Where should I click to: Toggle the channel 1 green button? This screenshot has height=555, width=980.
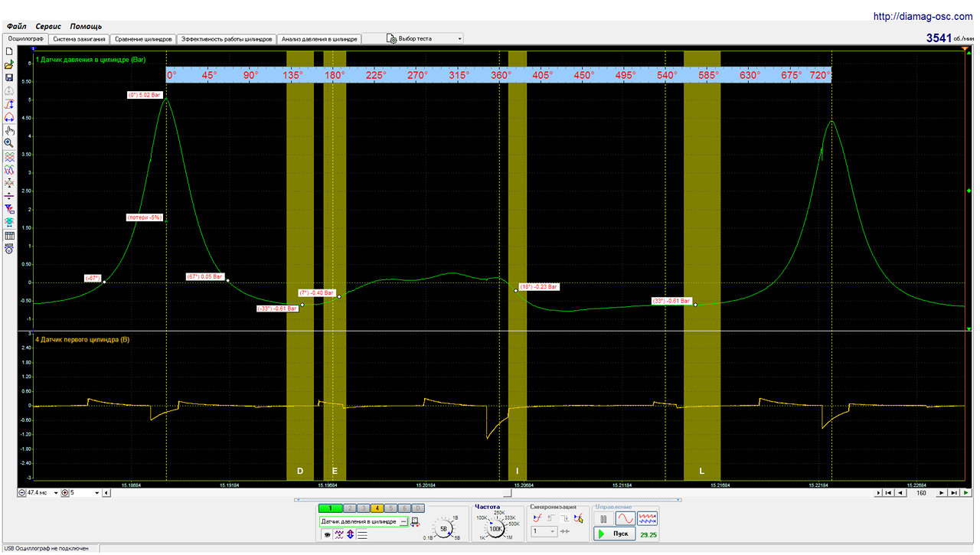[330, 508]
